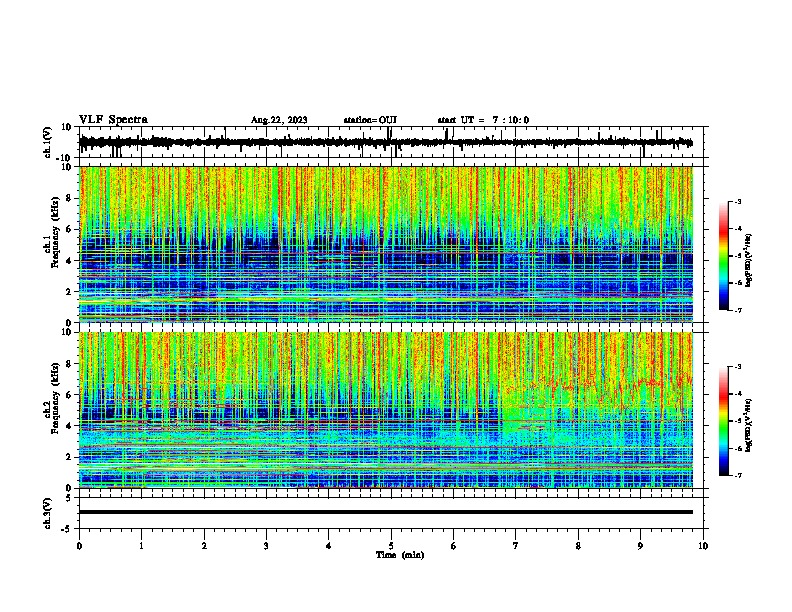Click the "VLF Spectra" plot title
The width and height of the screenshot is (792, 612).
pyautogui.click(x=113, y=120)
